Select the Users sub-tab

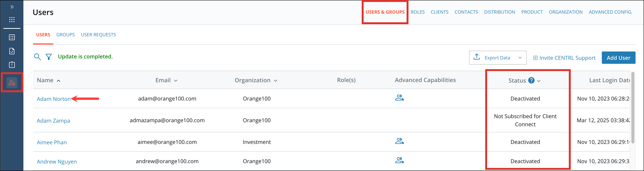point(43,35)
